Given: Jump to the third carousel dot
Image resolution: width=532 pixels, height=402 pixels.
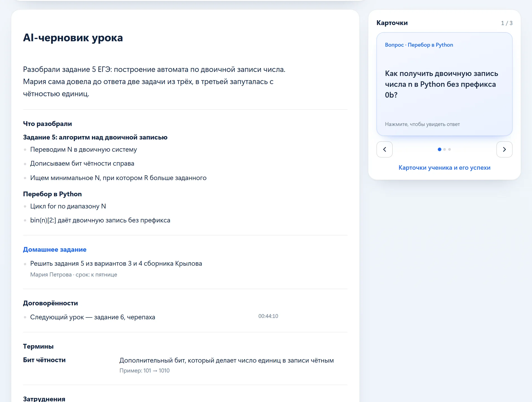Looking at the screenshot, I should click(449, 149).
